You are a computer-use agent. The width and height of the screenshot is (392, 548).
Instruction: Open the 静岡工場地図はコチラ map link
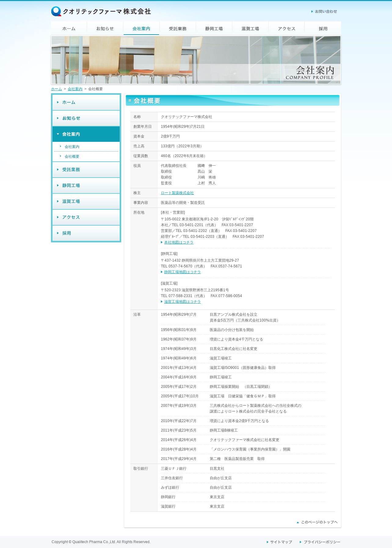point(183,272)
